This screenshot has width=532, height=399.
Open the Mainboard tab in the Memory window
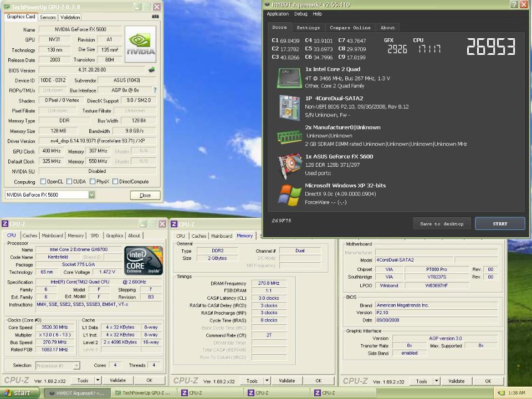[222, 236]
